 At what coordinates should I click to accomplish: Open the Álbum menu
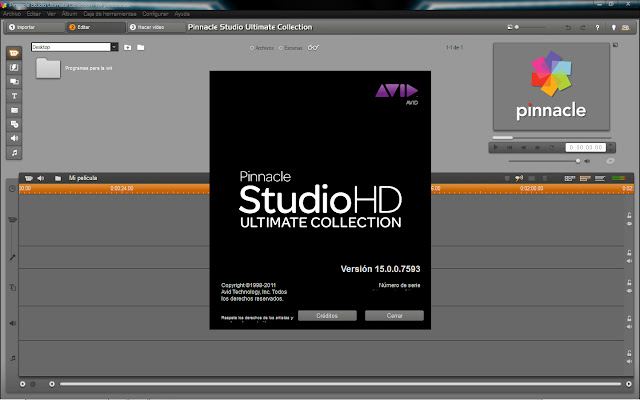[69, 14]
